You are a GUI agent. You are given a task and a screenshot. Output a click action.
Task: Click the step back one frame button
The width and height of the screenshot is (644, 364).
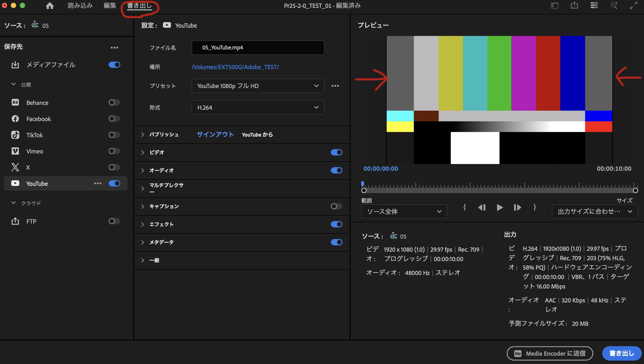pos(482,208)
